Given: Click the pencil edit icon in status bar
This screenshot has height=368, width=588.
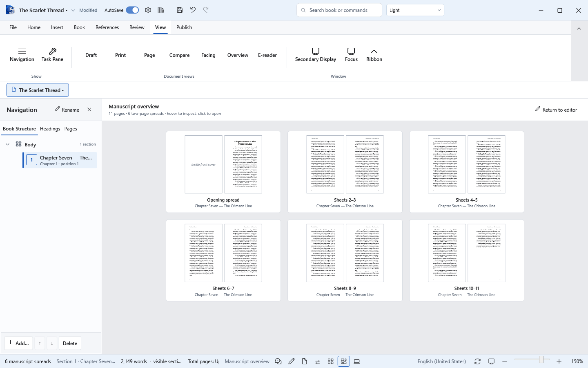Looking at the screenshot, I should pos(292,361).
